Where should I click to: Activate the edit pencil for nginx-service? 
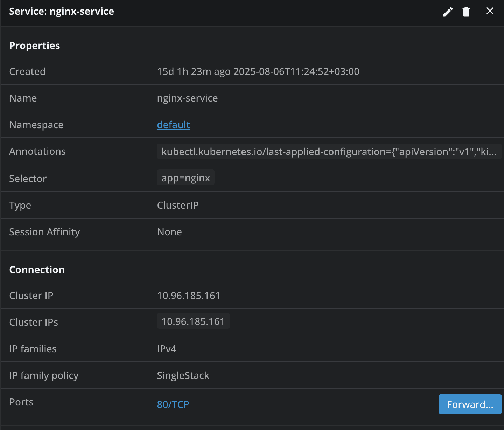(448, 12)
